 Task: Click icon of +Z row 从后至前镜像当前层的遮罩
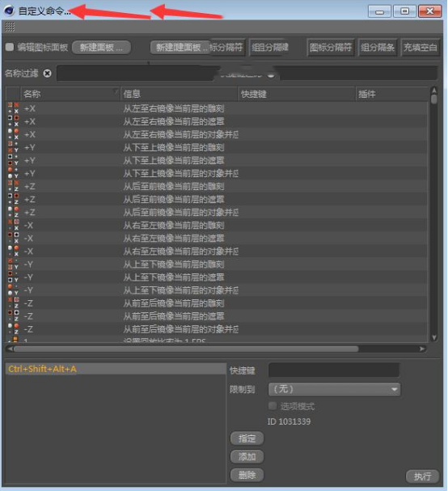(13, 199)
